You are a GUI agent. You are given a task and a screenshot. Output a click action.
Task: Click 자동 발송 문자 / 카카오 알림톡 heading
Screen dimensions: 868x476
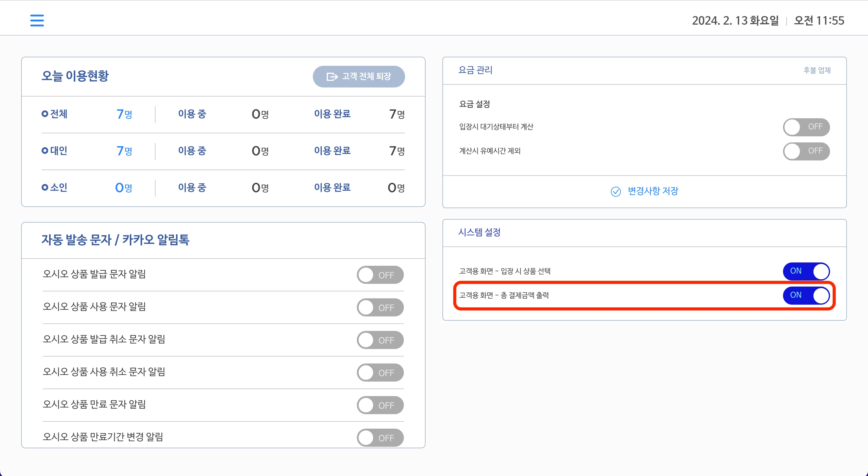[x=115, y=240]
